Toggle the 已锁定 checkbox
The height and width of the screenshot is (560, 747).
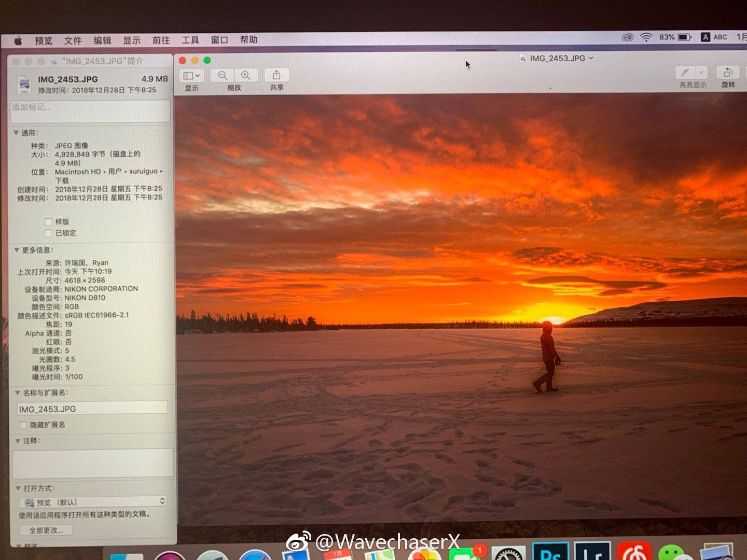click(48, 233)
